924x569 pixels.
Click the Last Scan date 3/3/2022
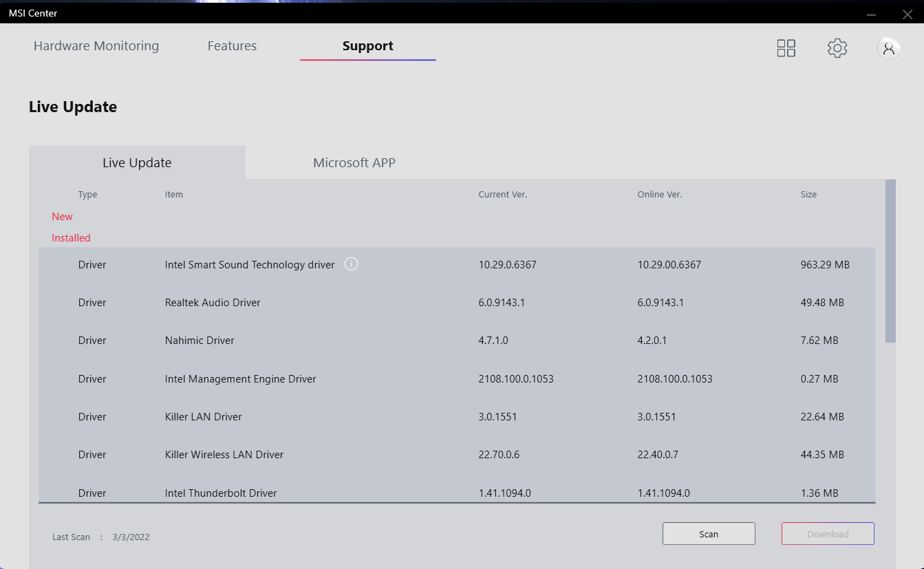pos(131,537)
